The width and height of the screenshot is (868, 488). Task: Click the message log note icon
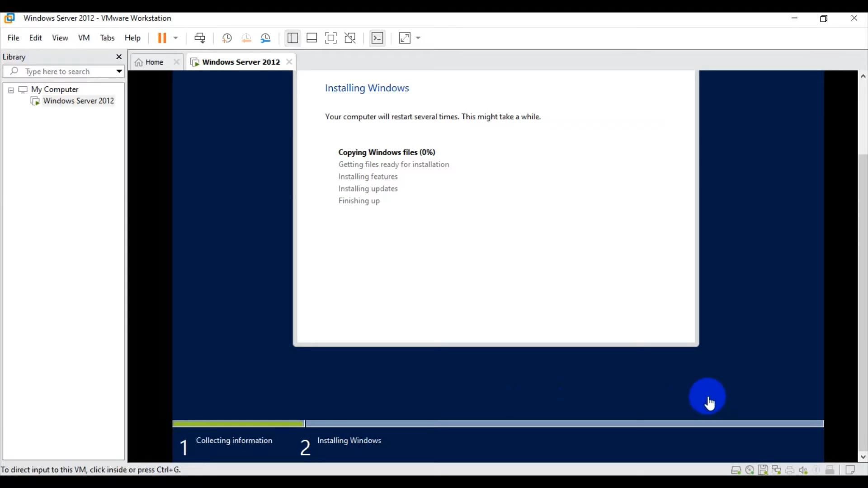850,470
